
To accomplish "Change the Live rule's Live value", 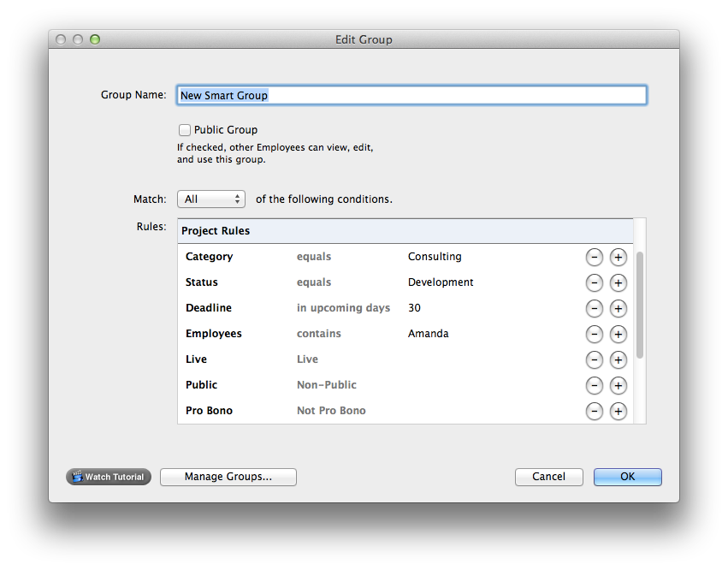I will click(x=307, y=359).
